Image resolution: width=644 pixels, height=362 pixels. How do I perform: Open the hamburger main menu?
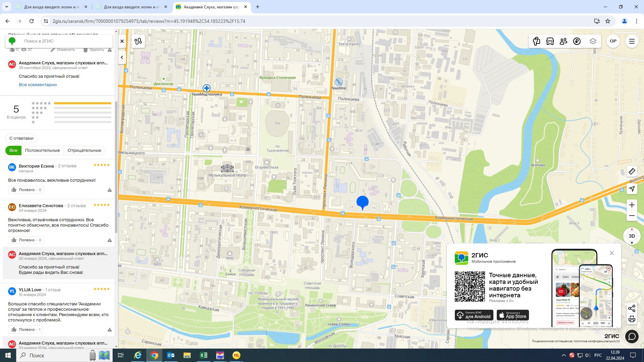(x=632, y=41)
